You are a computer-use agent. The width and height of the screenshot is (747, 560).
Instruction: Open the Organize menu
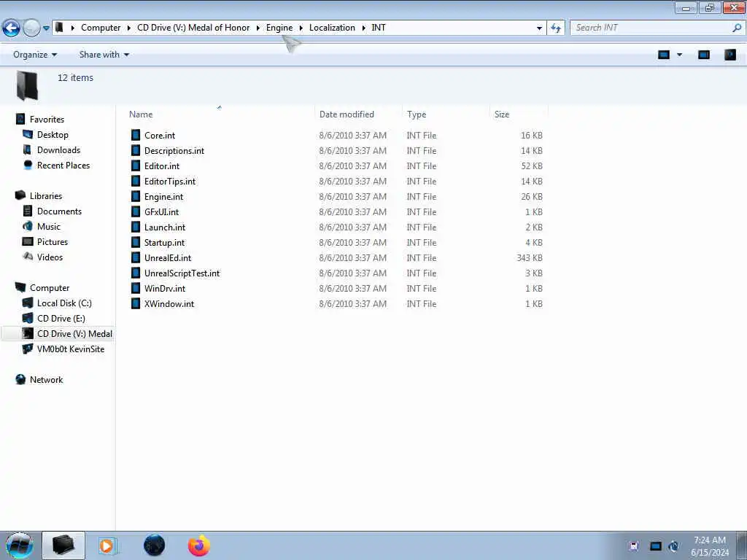pos(35,55)
